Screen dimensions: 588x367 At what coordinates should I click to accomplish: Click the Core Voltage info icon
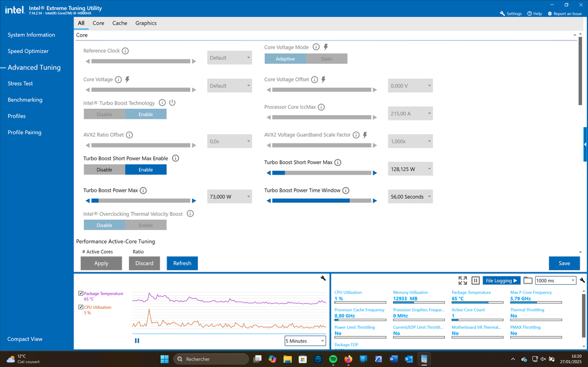[x=118, y=79]
